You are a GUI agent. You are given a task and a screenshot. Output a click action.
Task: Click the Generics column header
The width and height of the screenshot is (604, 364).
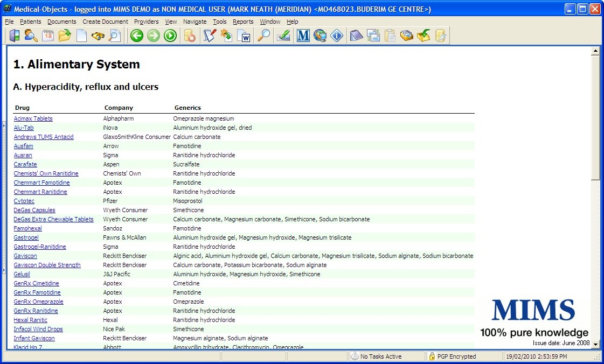(188, 108)
